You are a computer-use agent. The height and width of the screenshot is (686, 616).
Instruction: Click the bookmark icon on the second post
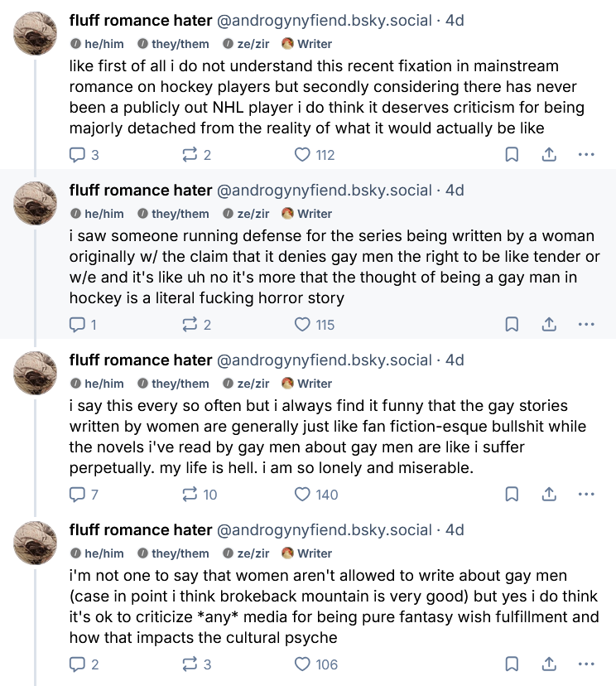pos(511,325)
